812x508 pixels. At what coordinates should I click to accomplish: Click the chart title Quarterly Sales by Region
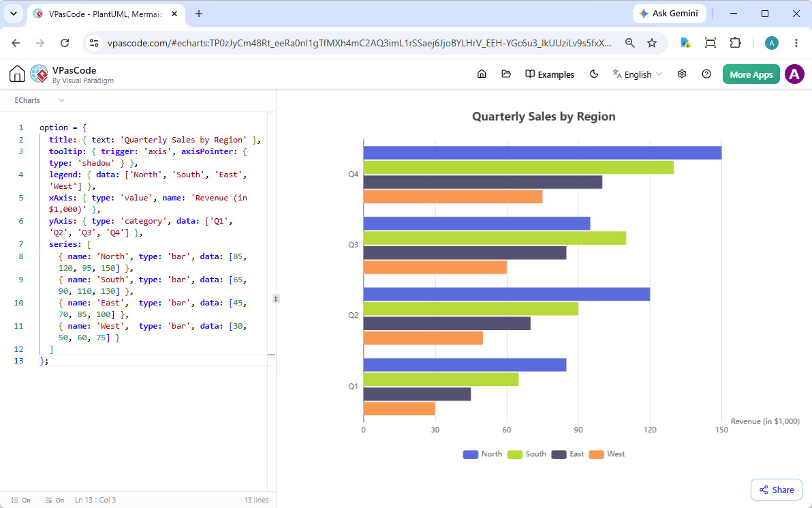coord(544,117)
